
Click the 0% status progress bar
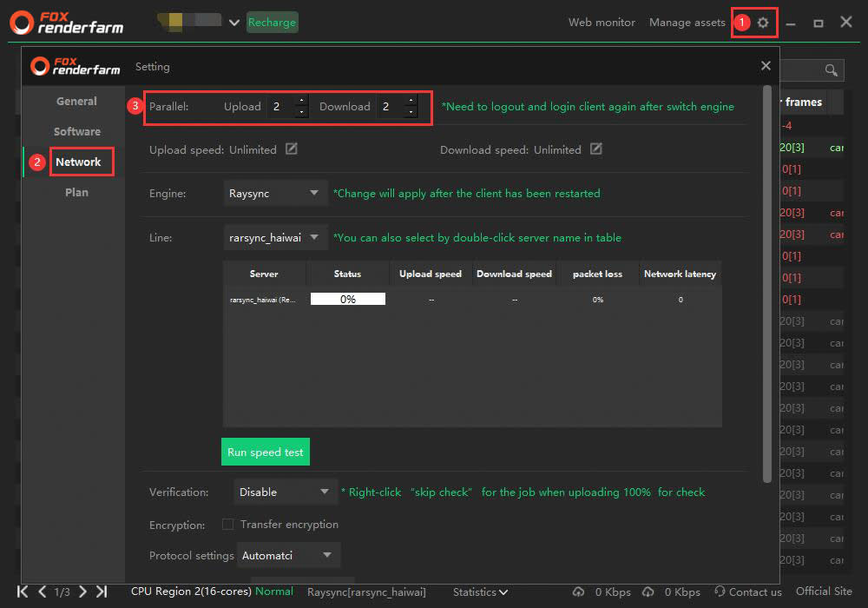[348, 299]
